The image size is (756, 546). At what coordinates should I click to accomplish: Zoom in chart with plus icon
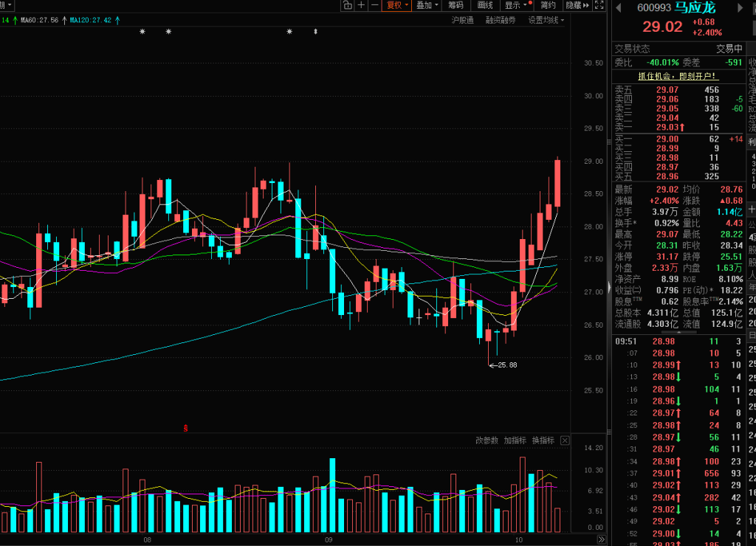click(361, 5)
